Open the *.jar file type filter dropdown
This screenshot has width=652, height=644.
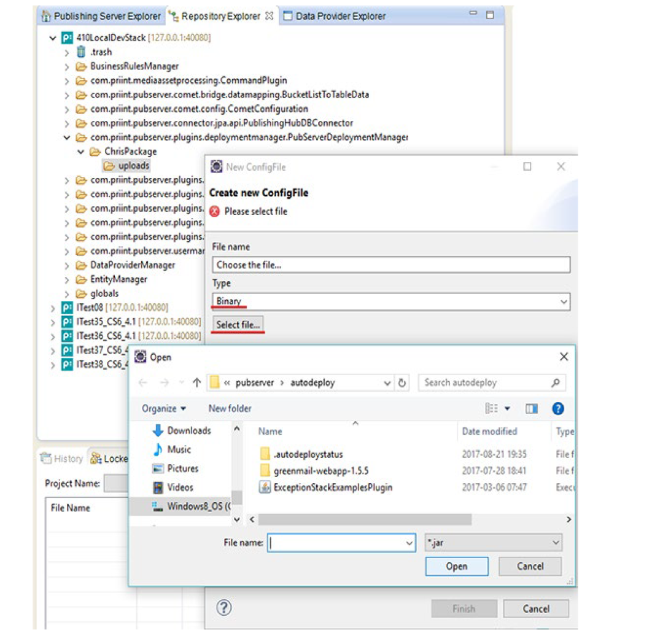(493, 543)
